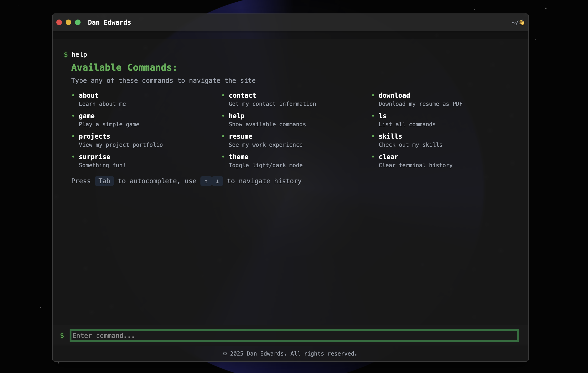Click 'Something fun!' description
Screen dimensions: 588x373
click(x=102, y=165)
